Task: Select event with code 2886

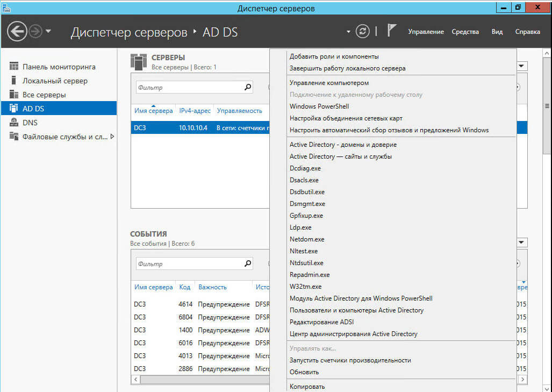Action: point(200,369)
